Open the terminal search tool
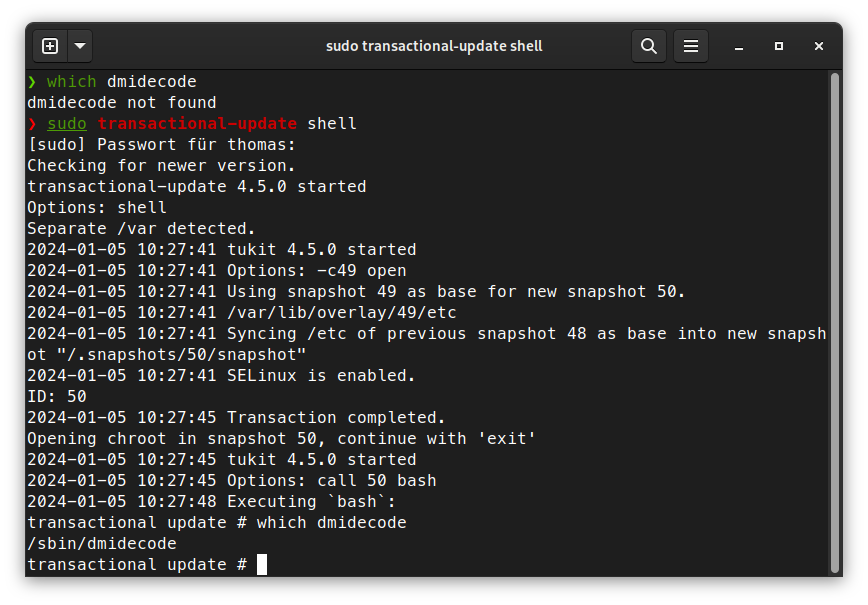The width and height of the screenshot is (868, 605). pyautogui.click(x=649, y=46)
